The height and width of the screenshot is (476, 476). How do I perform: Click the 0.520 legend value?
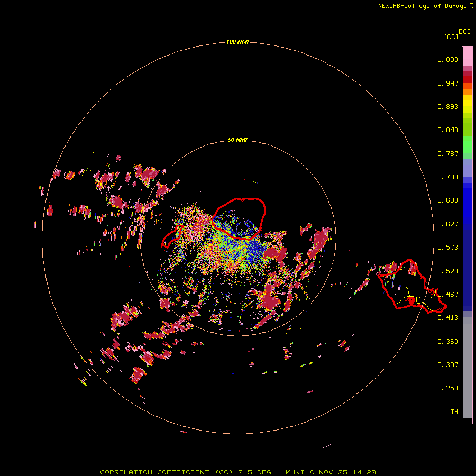pos(448,271)
